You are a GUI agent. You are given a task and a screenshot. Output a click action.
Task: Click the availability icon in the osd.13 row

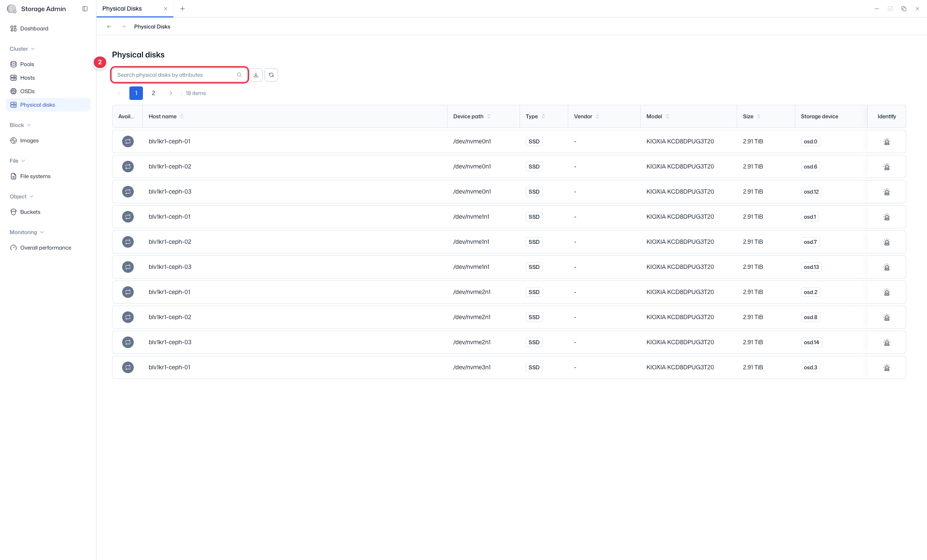point(128,267)
